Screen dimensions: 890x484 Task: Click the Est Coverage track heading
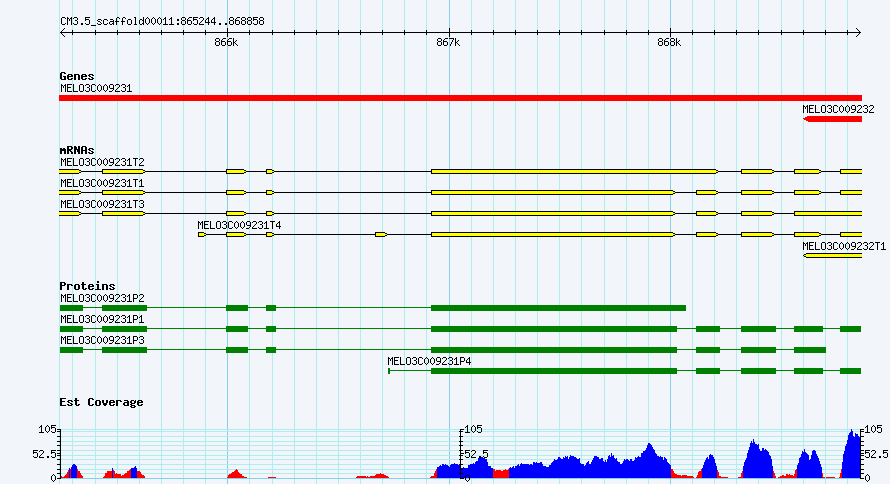tap(101, 402)
